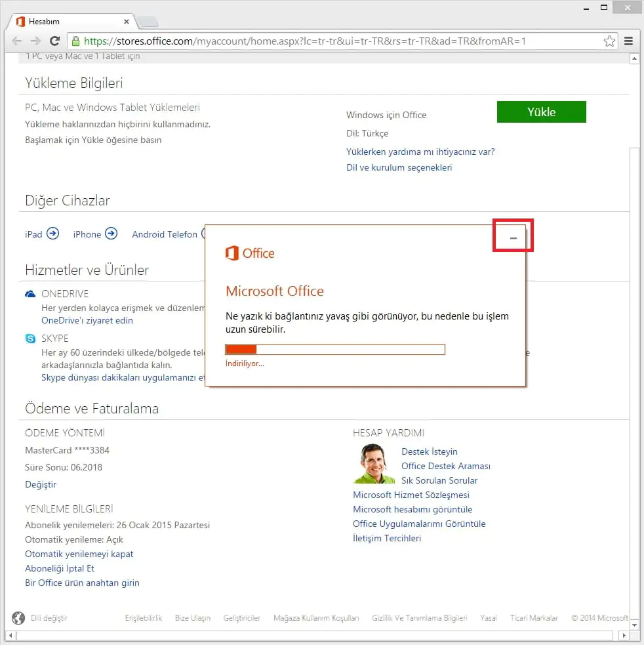Viewport: 644px width, 645px height.
Task: Close the Hesabım tab
Action: [x=127, y=22]
